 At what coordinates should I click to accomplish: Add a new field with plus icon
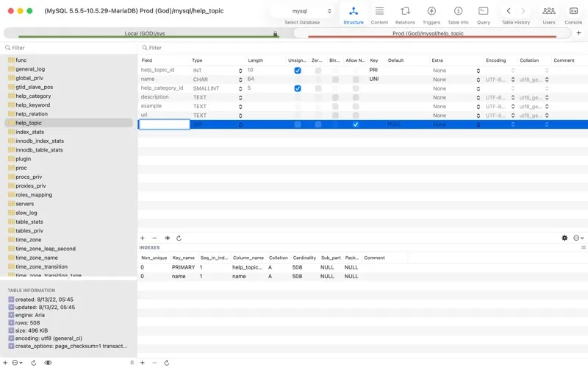143,238
